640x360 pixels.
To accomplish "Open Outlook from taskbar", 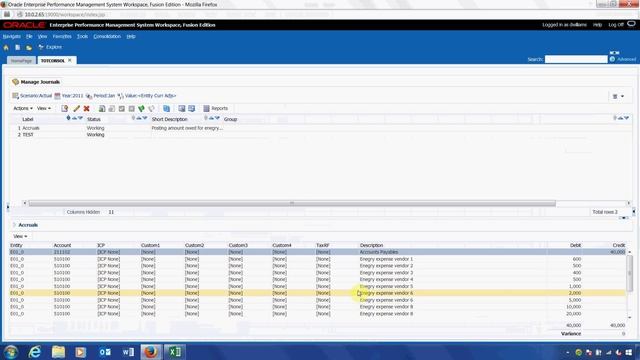I will pos(104,352).
